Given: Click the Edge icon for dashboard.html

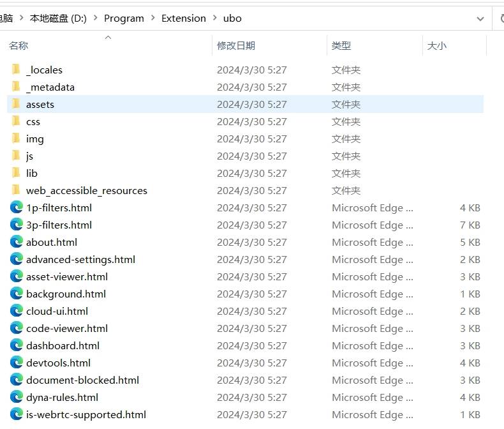Looking at the screenshot, I should click(x=17, y=345).
